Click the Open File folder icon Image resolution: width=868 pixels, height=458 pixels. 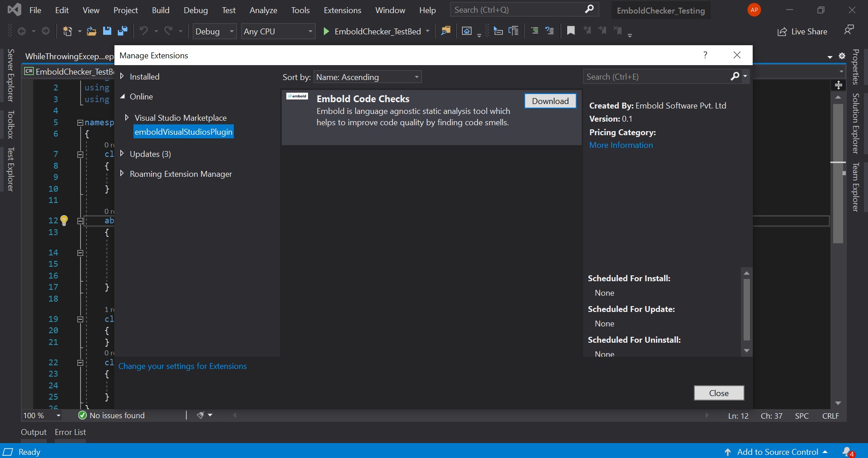91,31
